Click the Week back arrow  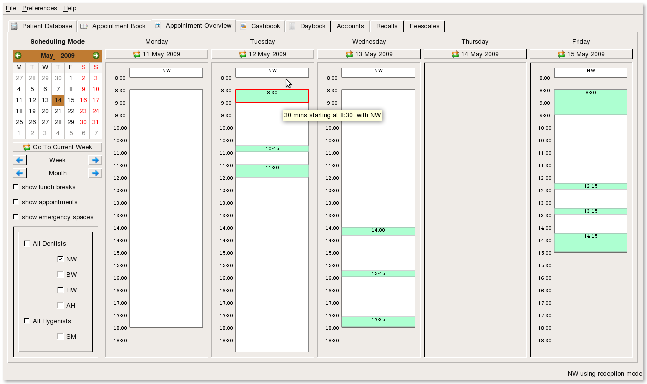coord(19,160)
